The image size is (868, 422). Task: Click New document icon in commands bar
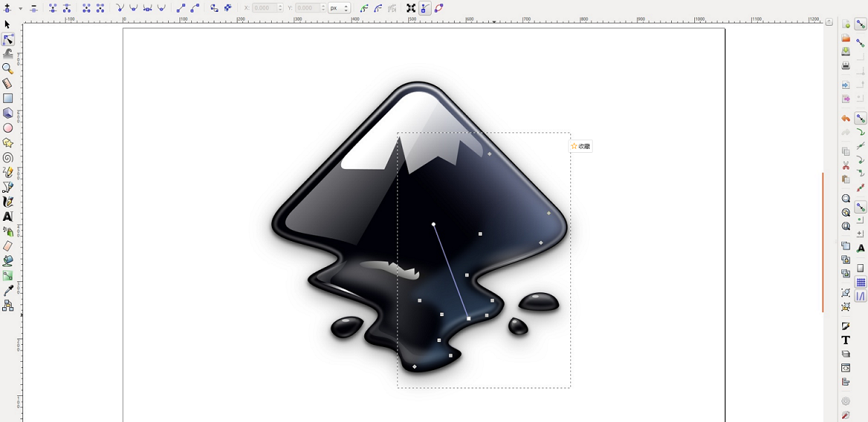click(x=846, y=25)
